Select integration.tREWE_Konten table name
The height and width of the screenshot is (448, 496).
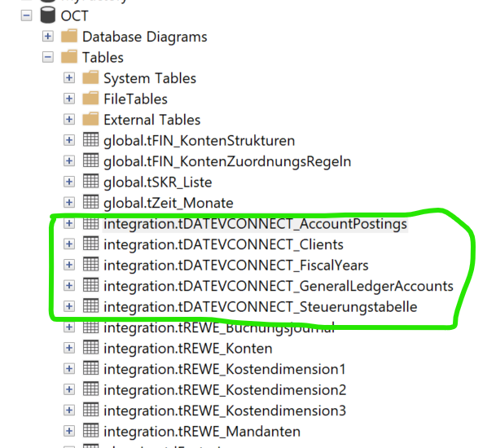click(x=188, y=349)
